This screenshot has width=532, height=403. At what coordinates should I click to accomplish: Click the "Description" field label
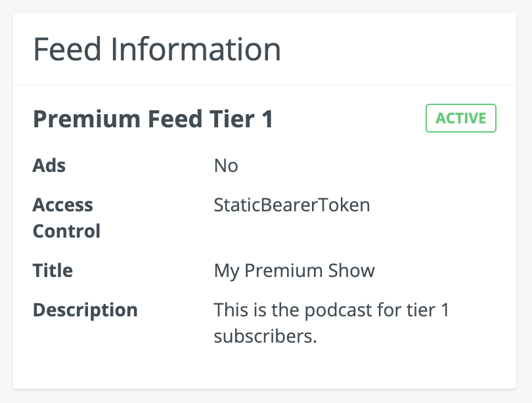85,310
